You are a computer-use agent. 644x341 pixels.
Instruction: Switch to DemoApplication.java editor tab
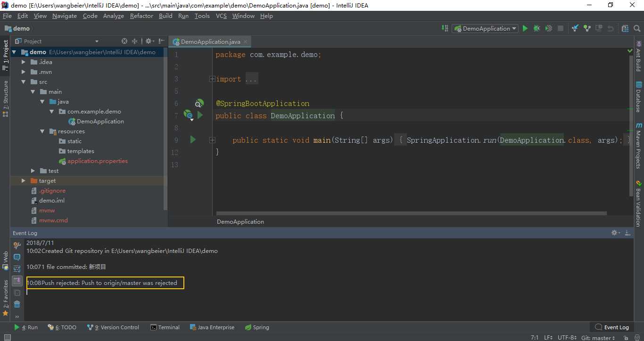[210, 42]
